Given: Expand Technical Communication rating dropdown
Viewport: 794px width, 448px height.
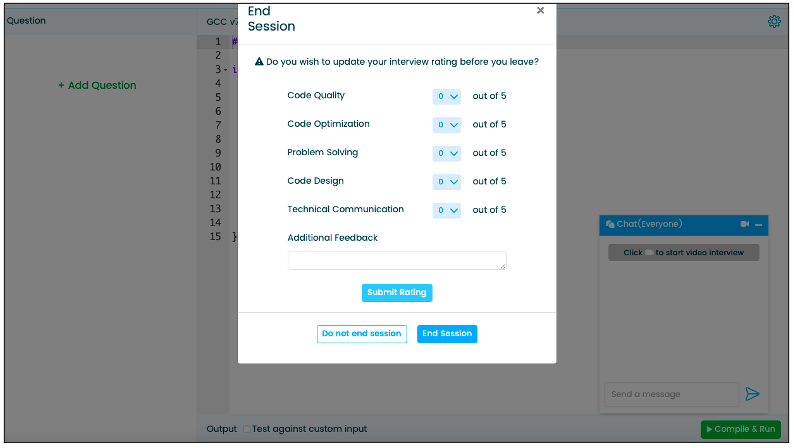Looking at the screenshot, I should tap(447, 210).
